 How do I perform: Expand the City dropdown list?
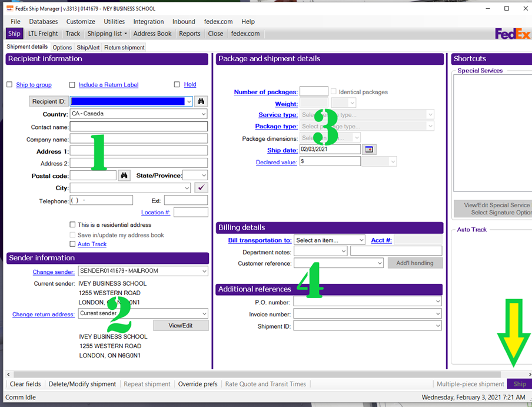pos(187,188)
